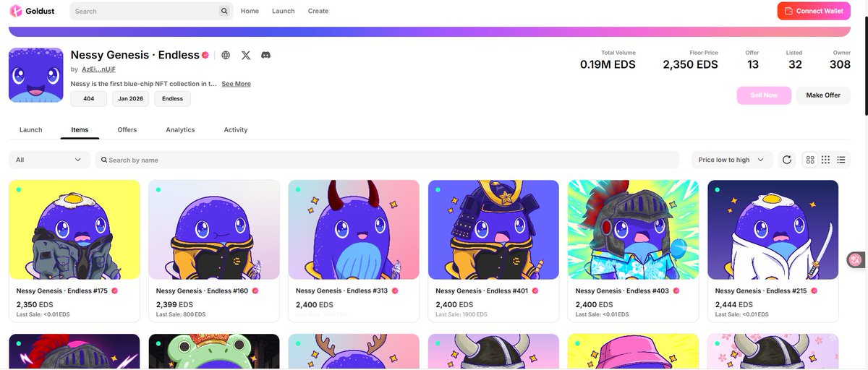Viewport: 868px width, 370px height.
Task: Open the collection website globe icon
Action: [226, 55]
